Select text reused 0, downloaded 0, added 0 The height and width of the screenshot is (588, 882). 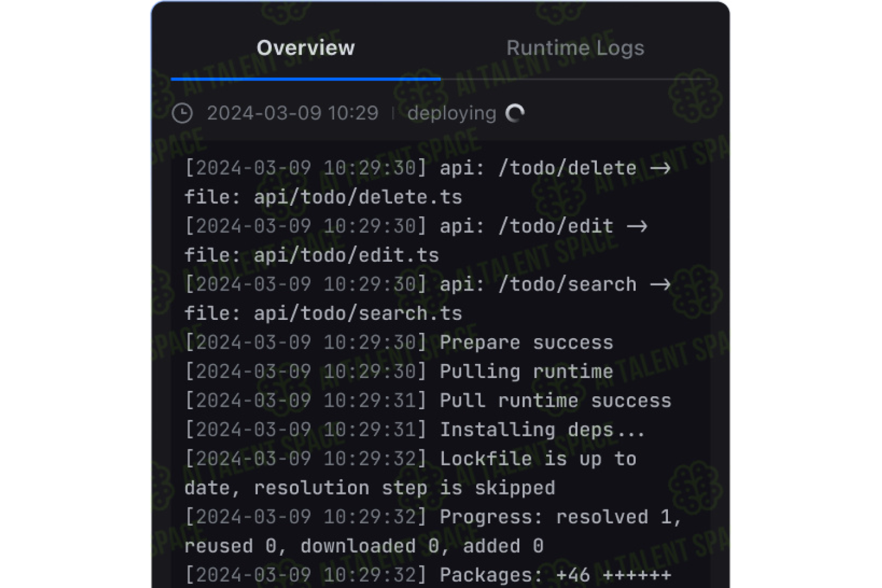tap(364, 546)
